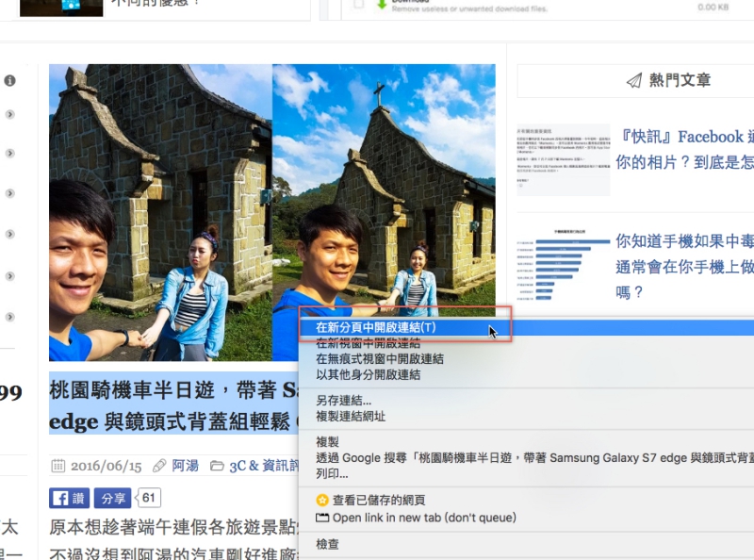The width and height of the screenshot is (754, 560).
Task: Click the top-left dark thumbnail image
Action: click(x=61, y=8)
